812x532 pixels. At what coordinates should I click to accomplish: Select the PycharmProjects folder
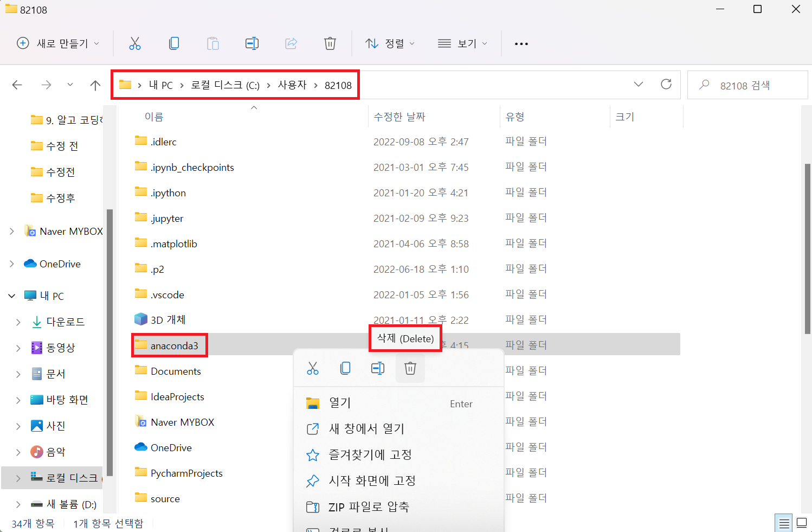[178, 473]
